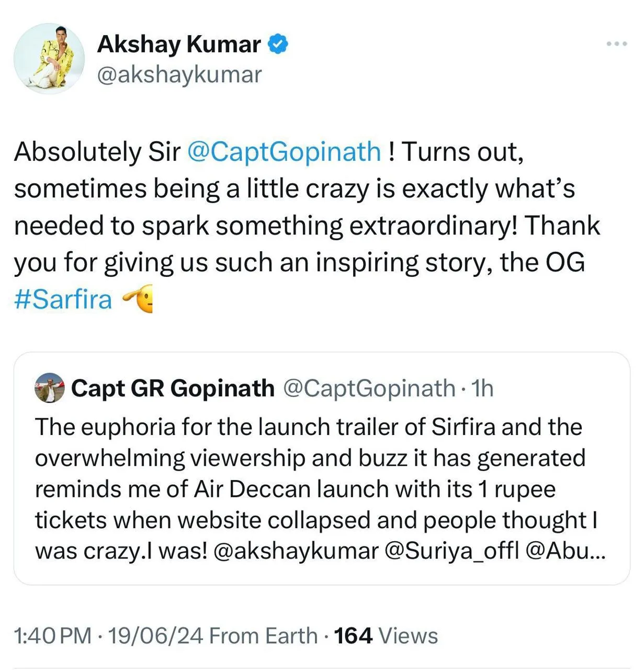Click the @Suriya_offl mention in quoted tweet
This screenshot has height=670, width=644.
click(452, 551)
